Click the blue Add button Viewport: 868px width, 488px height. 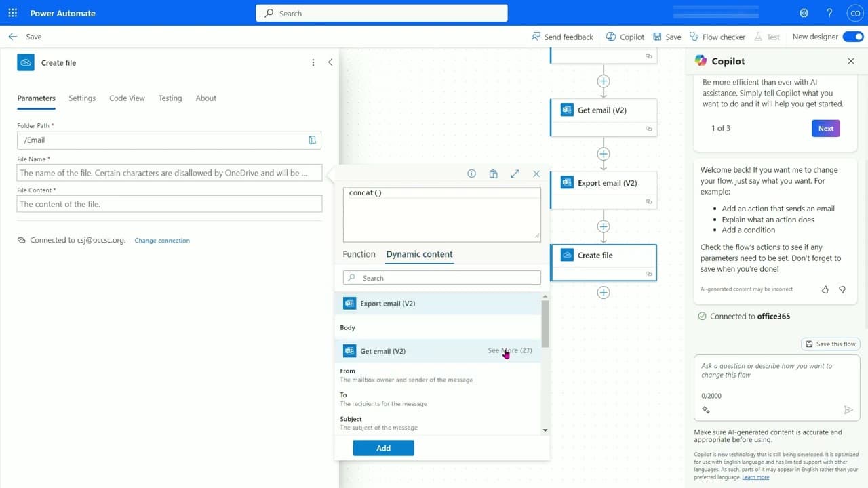383,448
